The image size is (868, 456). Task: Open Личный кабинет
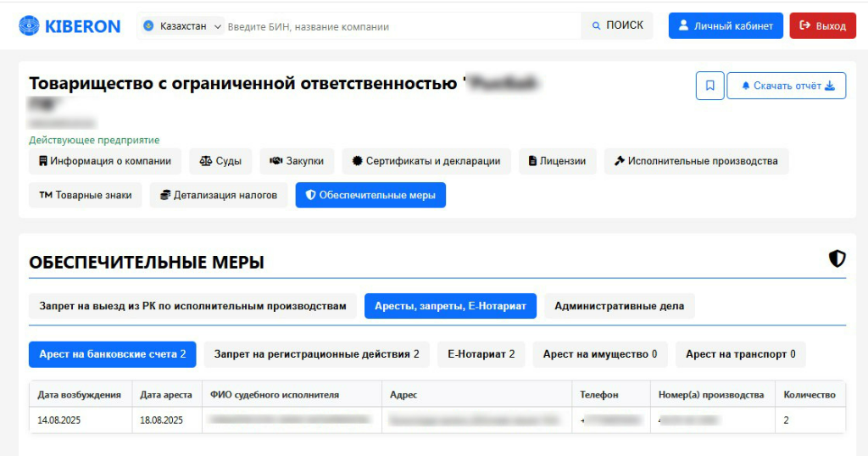[725, 26]
